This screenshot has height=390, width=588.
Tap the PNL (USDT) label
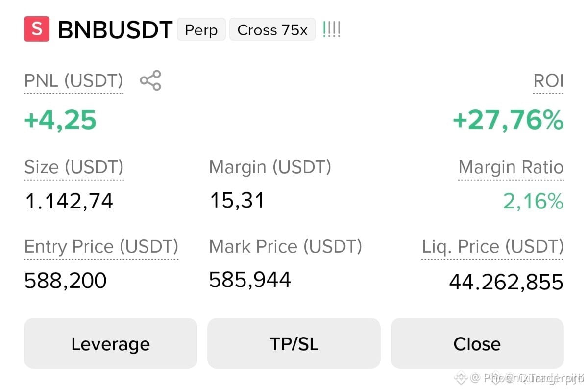click(73, 81)
